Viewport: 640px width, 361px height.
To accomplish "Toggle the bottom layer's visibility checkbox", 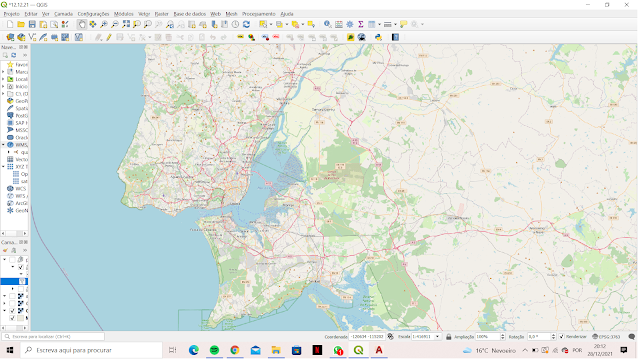I will (x=12, y=318).
